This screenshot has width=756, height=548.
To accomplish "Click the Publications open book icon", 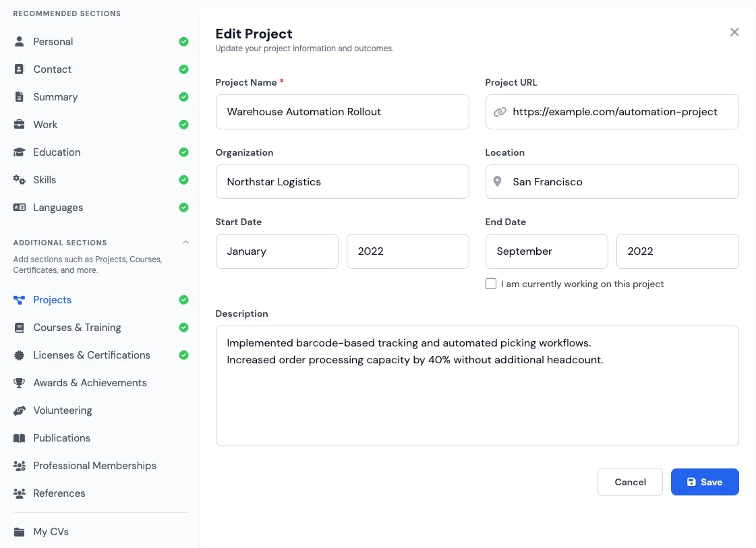I will [x=20, y=438].
